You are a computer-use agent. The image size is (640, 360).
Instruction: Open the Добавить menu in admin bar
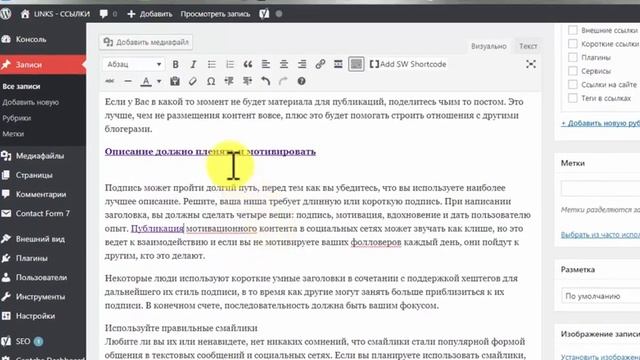[150, 14]
